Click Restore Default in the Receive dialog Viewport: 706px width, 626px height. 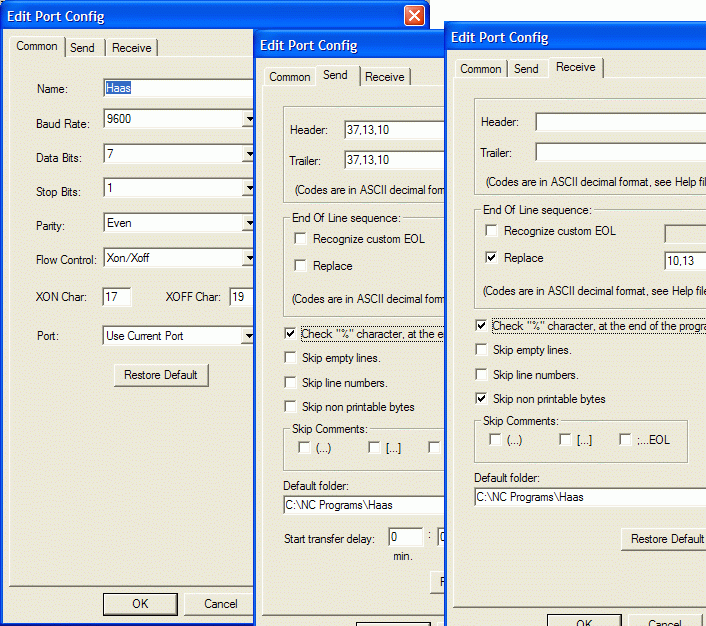(664, 539)
